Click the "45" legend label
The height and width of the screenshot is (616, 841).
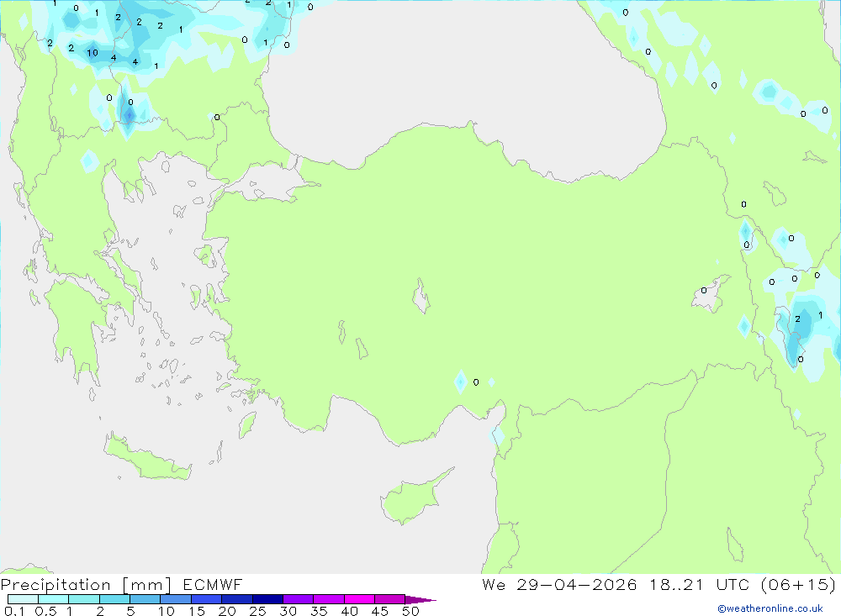pyautogui.click(x=380, y=611)
